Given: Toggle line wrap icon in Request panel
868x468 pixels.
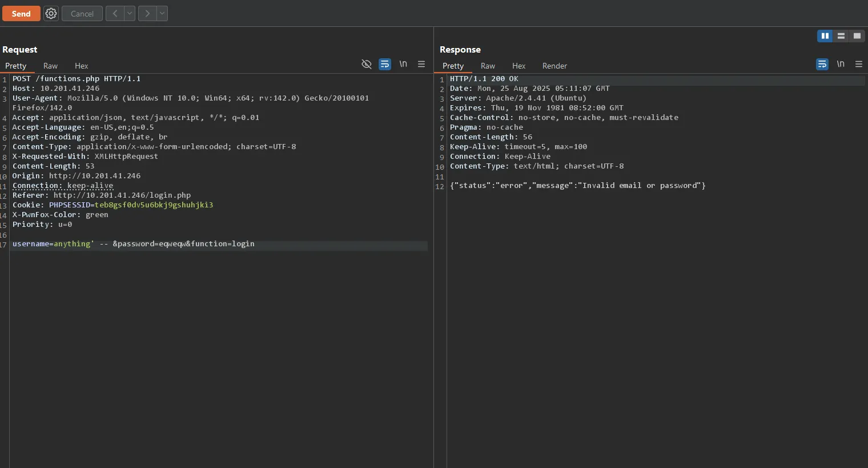Looking at the screenshot, I should pyautogui.click(x=385, y=64).
